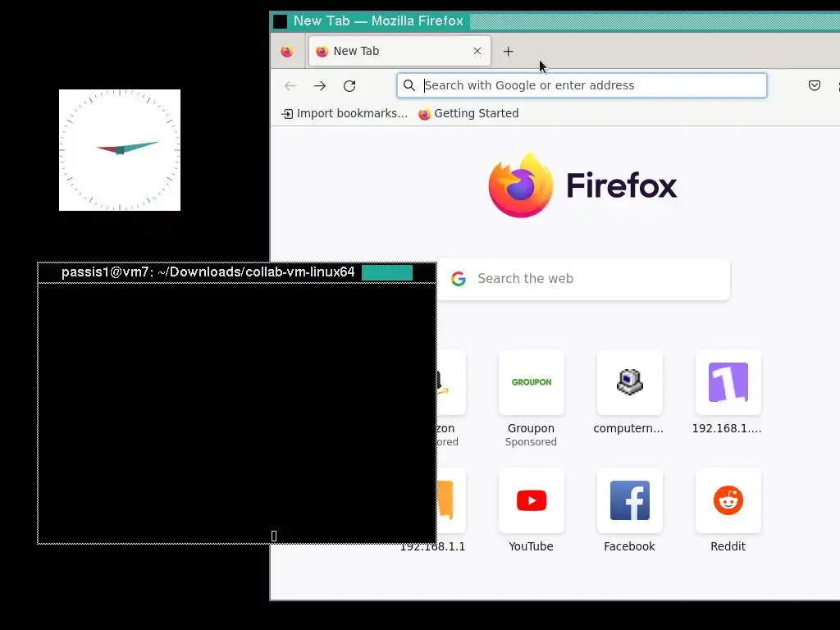Click the Firefox back arrow
Screen dimensions: 840x630
tap(290, 85)
